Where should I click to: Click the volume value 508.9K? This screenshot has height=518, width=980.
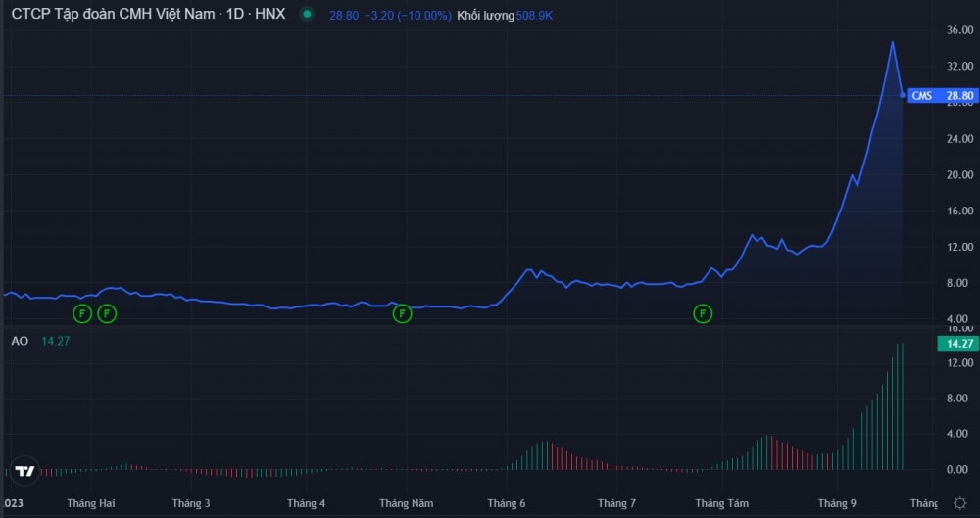[x=534, y=15]
